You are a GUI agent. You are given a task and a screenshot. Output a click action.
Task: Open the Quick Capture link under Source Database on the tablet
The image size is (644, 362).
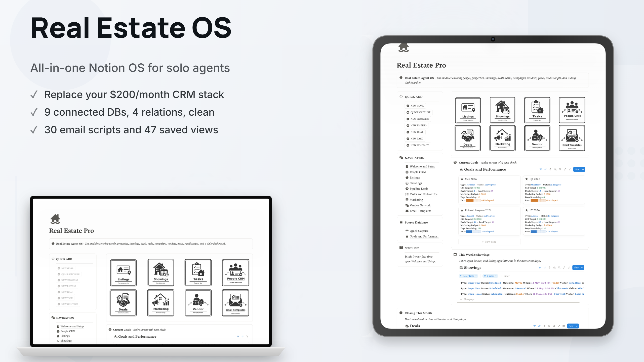coord(417,231)
